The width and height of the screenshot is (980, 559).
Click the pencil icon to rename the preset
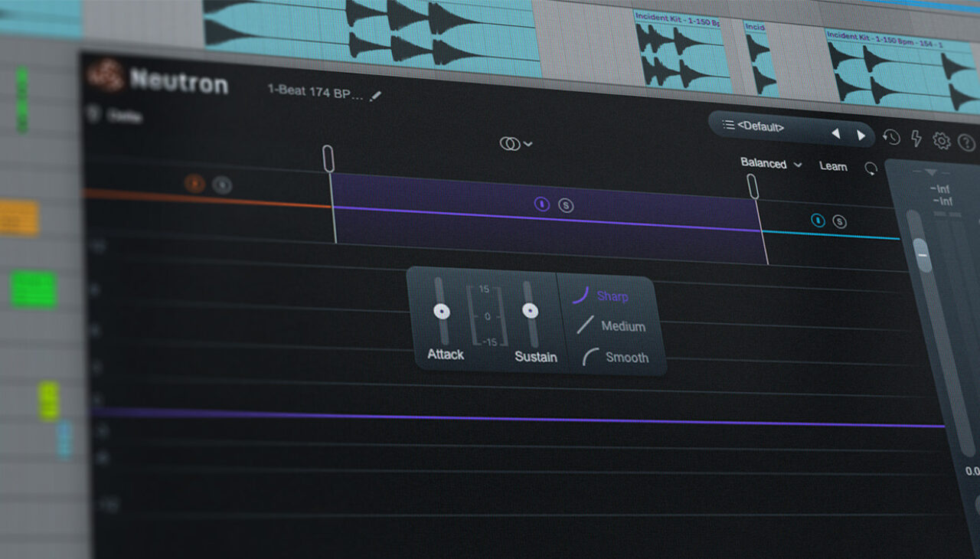[375, 96]
